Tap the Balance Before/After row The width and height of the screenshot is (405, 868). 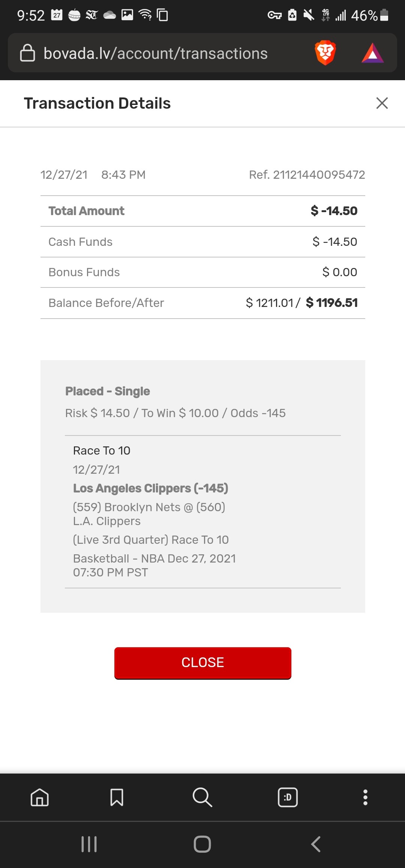pos(202,303)
